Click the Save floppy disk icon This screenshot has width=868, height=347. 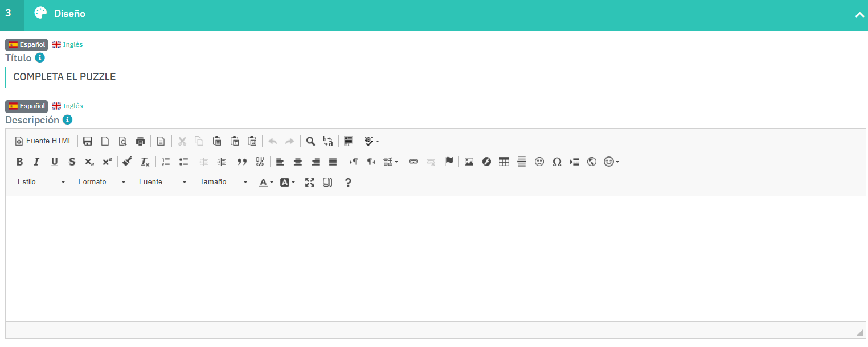(x=88, y=141)
